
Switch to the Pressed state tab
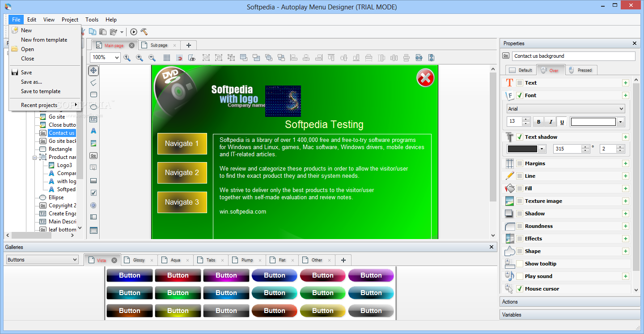580,70
